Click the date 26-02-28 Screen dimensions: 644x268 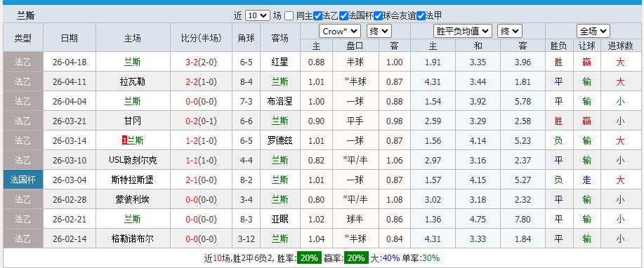click(x=70, y=200)
